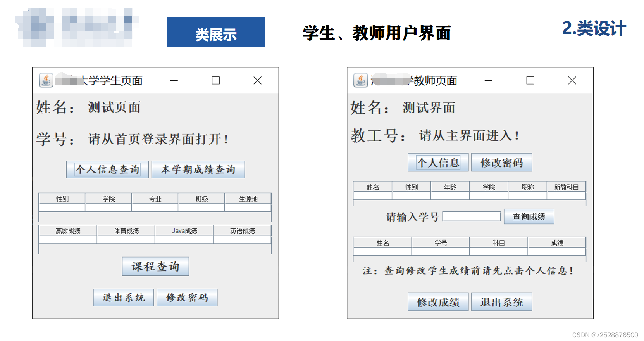This screenshot has width=644, height=341.
Task: Select 姓名 header in grades table
Action: click(382, 243)
